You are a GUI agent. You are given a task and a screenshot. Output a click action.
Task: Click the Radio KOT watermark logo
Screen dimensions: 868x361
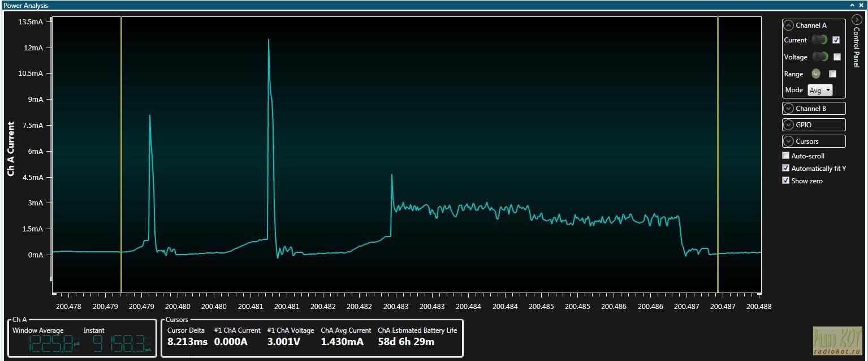click(x=837, y=341)
